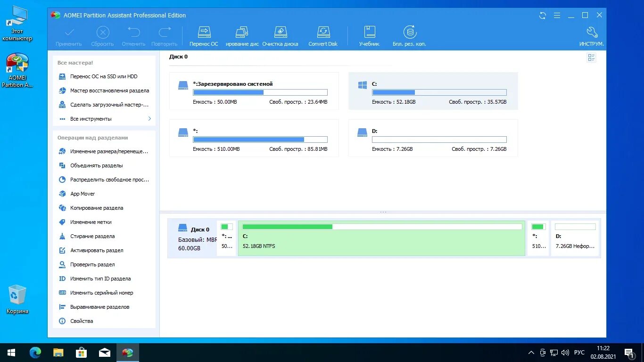Click the backup icon Бпл. рез. коп.
Viewport: 644px width, 362px height.
(x=409, y=35)
